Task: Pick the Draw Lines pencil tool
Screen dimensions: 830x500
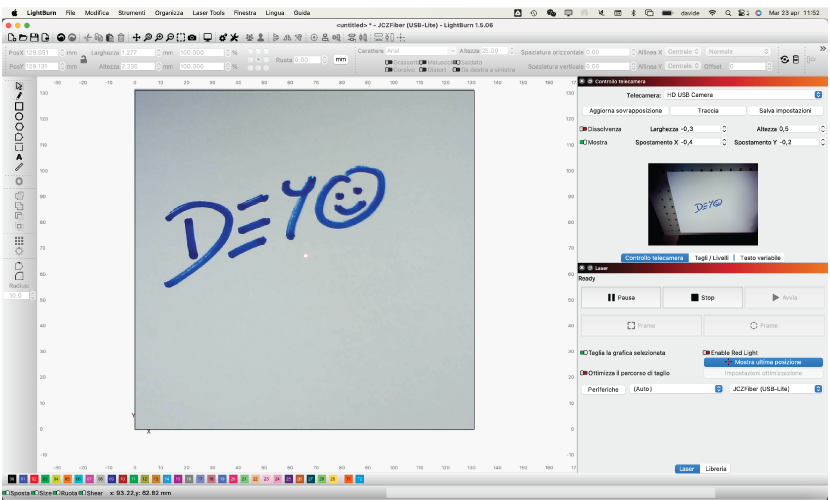Action: pos(19,96)
